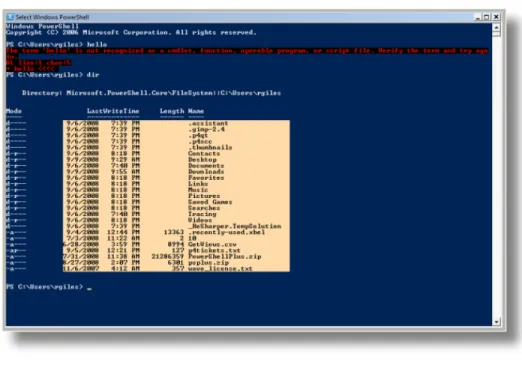Screen dimensions: 522x369
Task: Select the '.thumbnails' folder name
Action: 210,147
